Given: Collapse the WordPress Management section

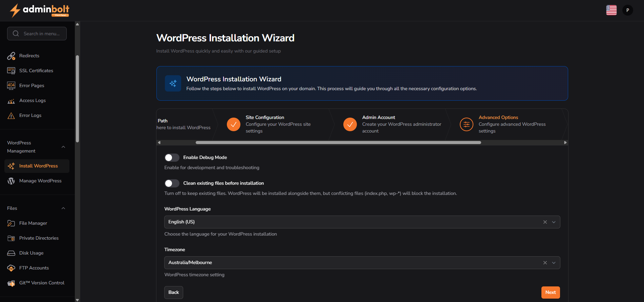Looking at the screenshot, I should [63, 147].
